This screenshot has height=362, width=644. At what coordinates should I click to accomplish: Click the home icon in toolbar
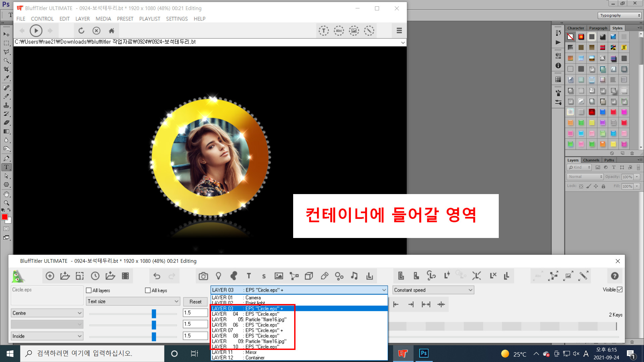112,31
